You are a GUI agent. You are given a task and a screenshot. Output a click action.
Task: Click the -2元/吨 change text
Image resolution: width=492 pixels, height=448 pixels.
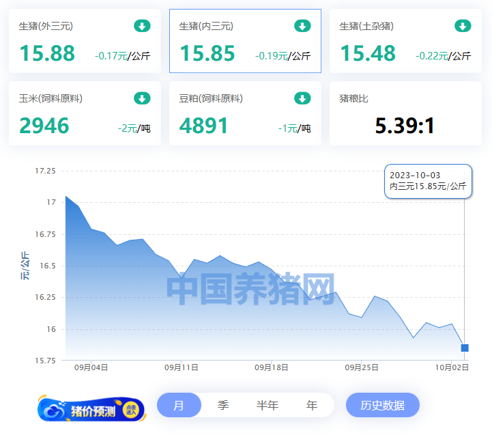point(134,128)
